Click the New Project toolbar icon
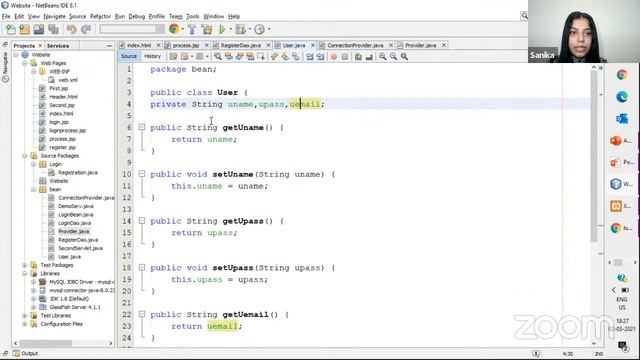This screenshot has width=640, height=360. click(25, 29)
